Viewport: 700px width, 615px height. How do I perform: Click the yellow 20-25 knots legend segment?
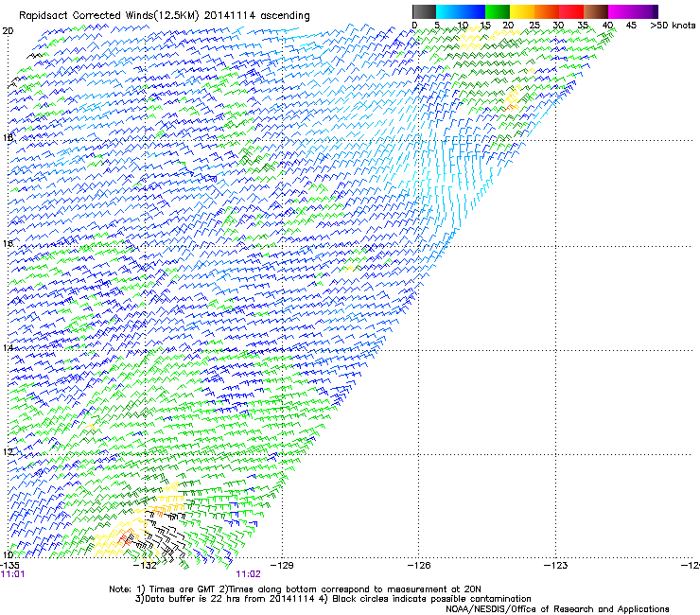point(522,11)
